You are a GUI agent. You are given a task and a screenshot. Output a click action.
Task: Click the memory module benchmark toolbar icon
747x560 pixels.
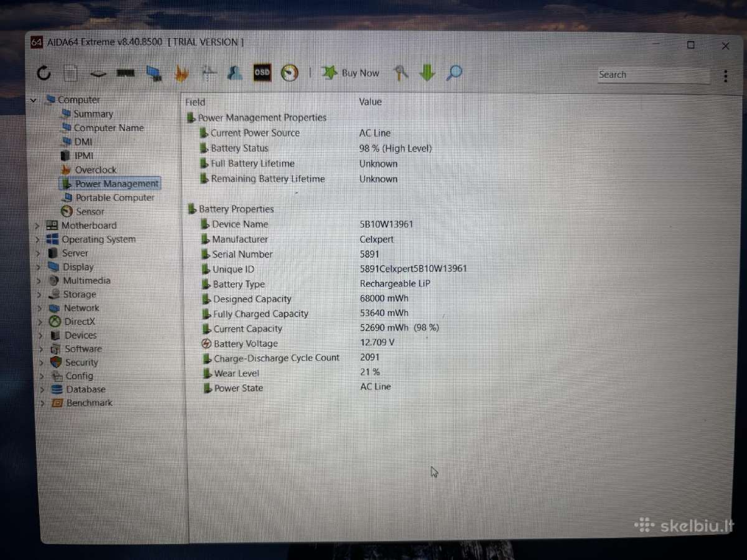tap(126, 73)
